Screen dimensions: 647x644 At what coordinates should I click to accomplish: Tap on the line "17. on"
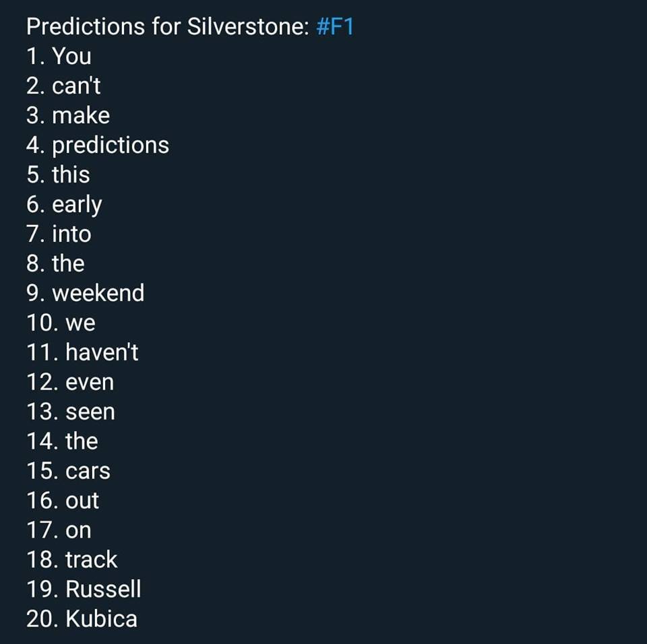[59, 531]
